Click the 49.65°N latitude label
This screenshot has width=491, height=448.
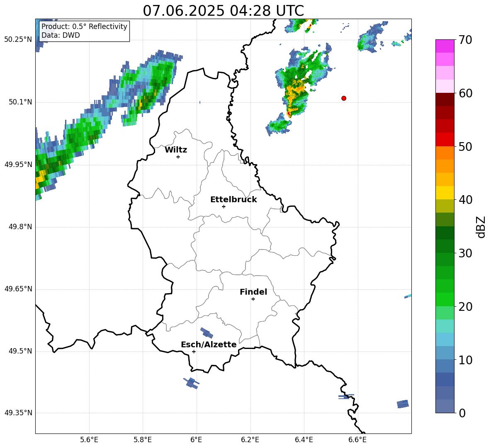18,288
